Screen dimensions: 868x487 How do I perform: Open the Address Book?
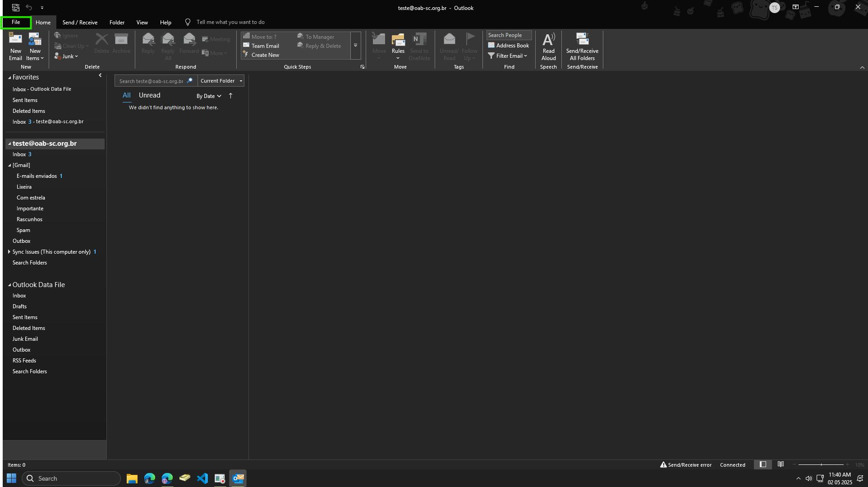[508, 46]
